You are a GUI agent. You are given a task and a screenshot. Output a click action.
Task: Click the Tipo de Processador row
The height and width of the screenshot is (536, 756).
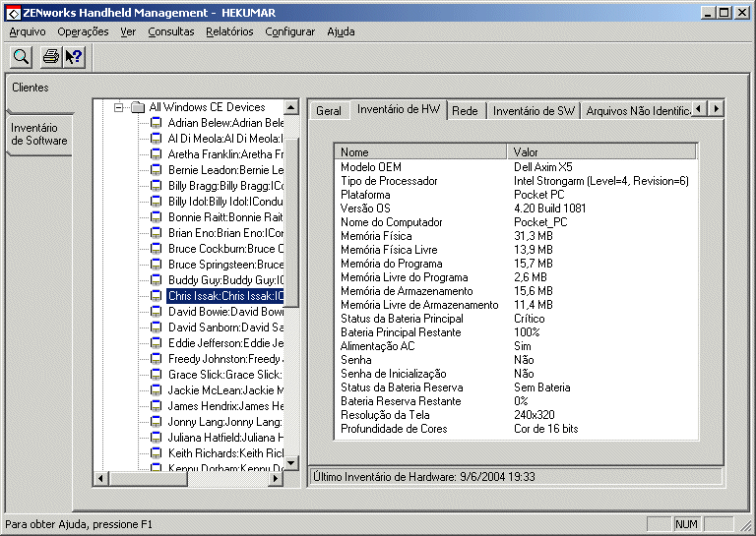pos(516,181)
